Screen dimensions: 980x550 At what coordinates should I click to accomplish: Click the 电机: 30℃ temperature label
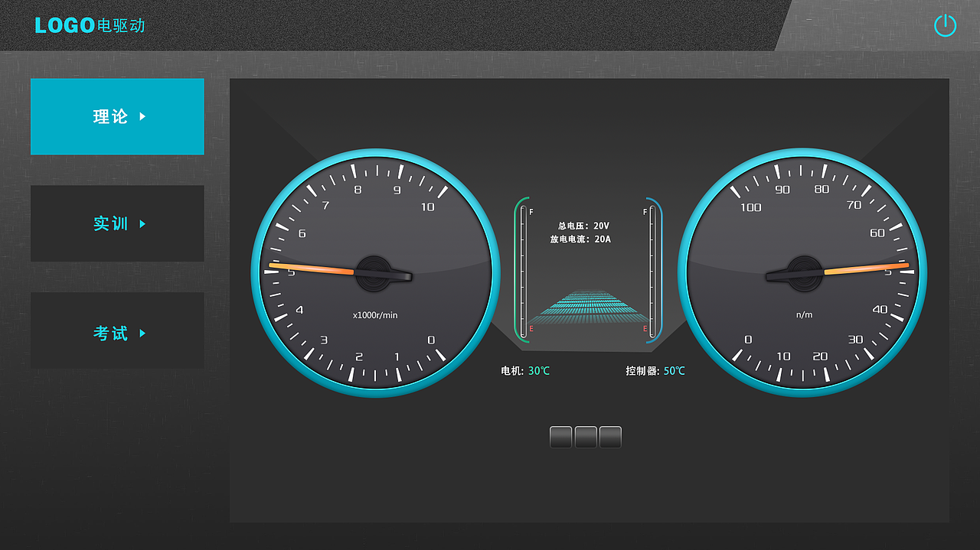[525, 371]
